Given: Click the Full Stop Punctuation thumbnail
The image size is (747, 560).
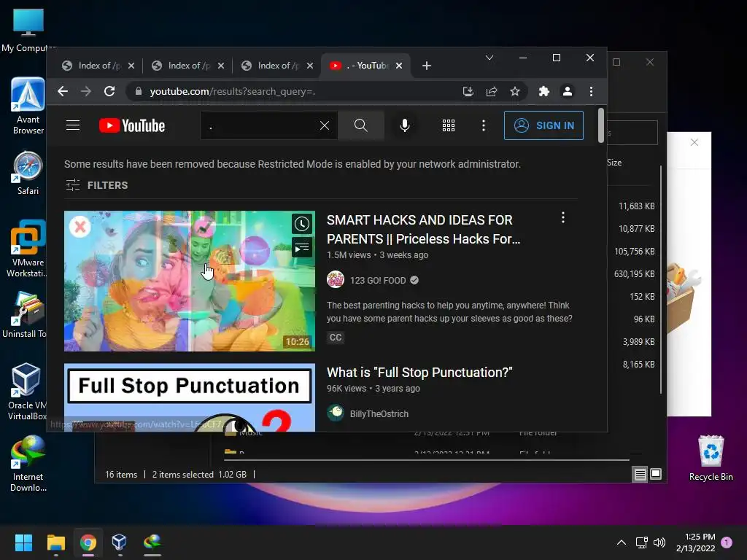Looking at the screenshot, I should tap(190, 397).
